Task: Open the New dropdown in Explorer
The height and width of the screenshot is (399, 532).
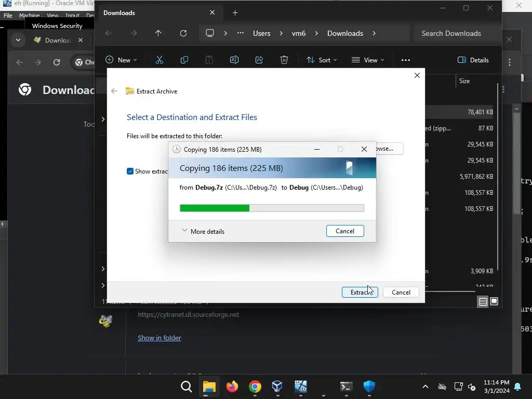Action: pos(121,60)
